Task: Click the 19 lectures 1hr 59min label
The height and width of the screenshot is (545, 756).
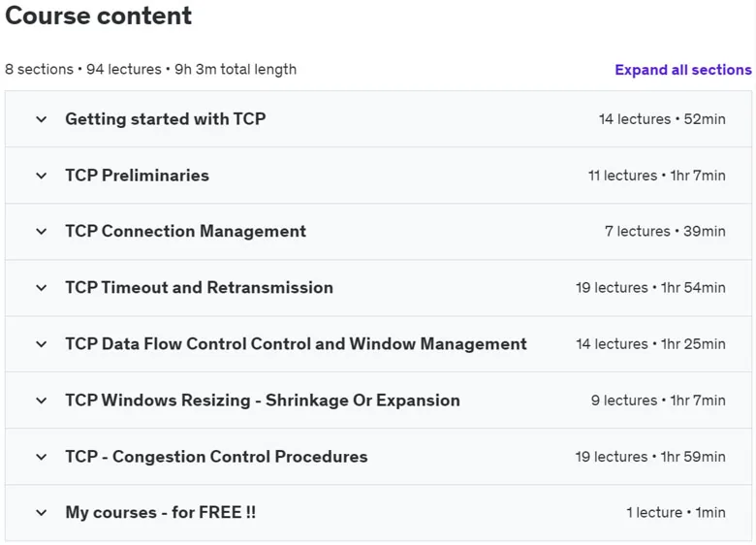Action: point(650,457)
